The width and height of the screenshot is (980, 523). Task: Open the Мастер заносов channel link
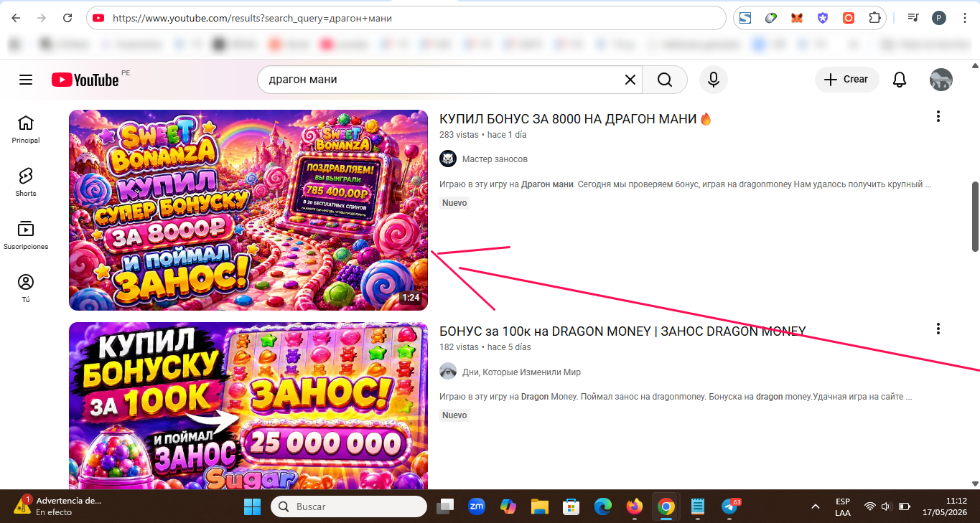pos(495,159)
